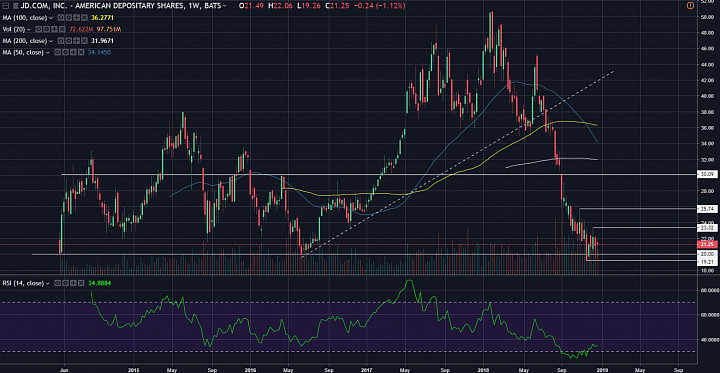Screen dimensions: 720x373
Task: Click the current price label 21.25 on axis
Action: [x=708, y=244]
